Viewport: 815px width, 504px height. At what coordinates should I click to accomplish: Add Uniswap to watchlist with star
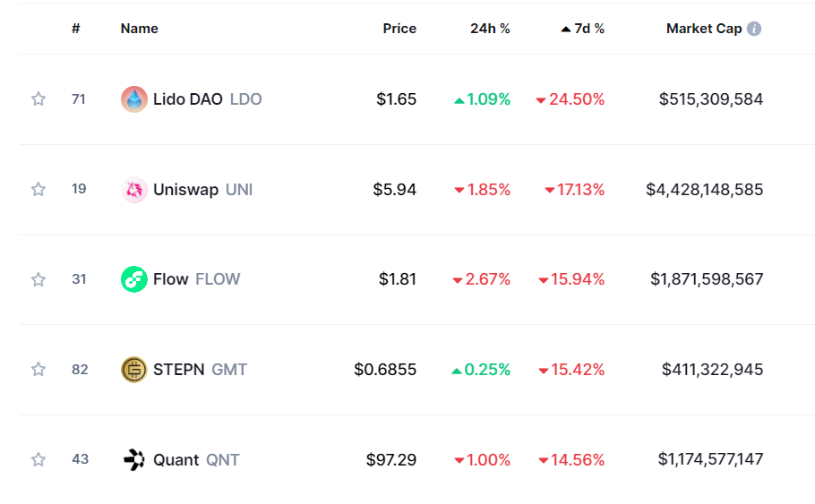coord(39,190)
